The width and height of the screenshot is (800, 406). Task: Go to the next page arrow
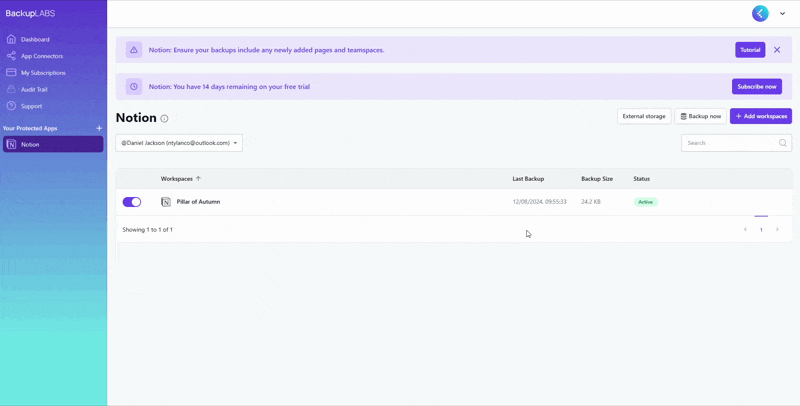click(777, 230)
